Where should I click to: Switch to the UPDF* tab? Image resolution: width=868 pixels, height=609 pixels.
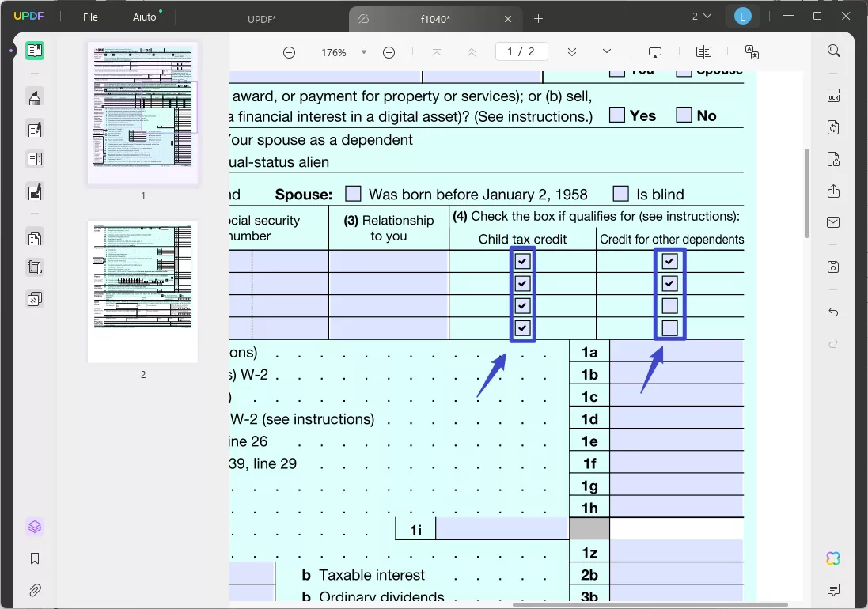(x=261, y=19)
